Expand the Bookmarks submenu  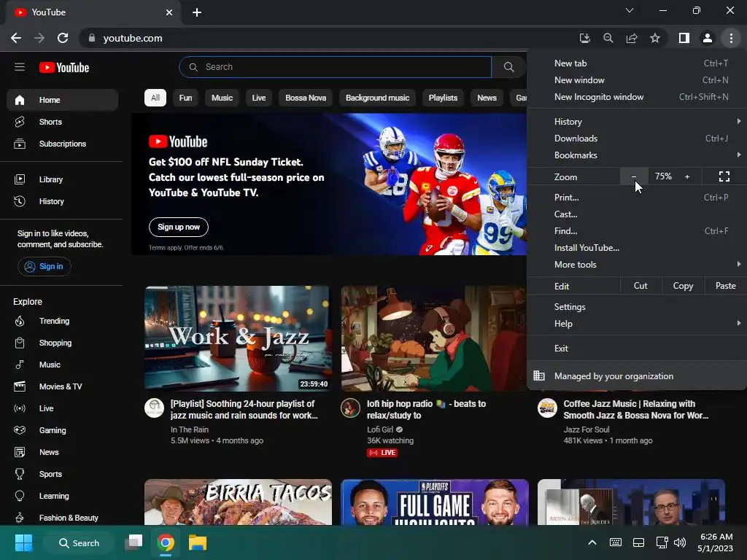pyautogui.click(x=637, y=155)
